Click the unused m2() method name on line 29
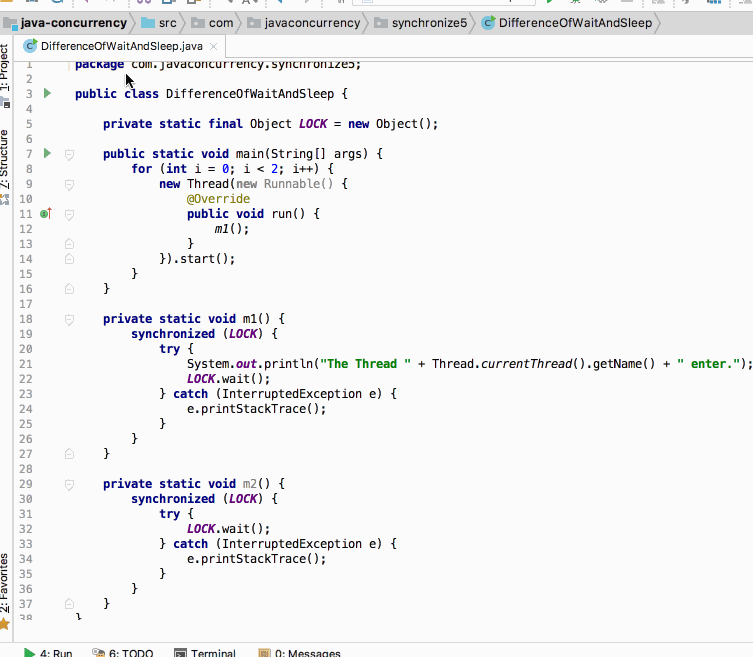Screen dimensions: 753x657 point(250,484)
